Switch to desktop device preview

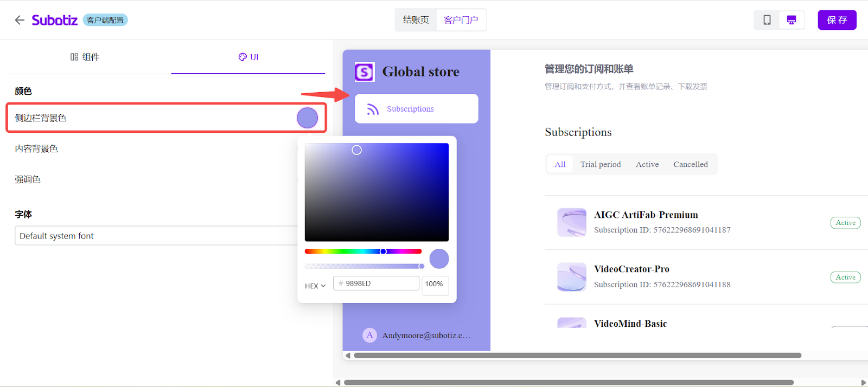coord(792,20)
